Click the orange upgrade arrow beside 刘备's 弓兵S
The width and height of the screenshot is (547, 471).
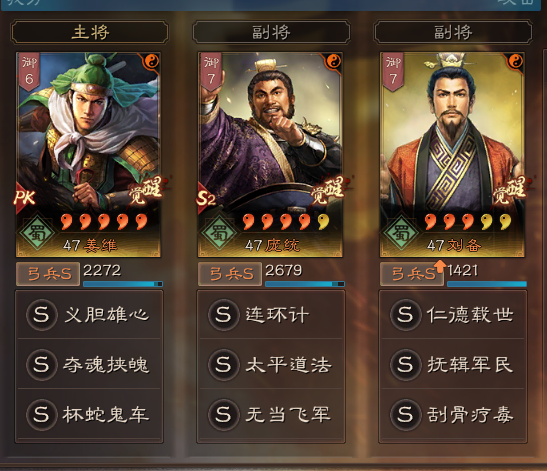tap(440, 266)
